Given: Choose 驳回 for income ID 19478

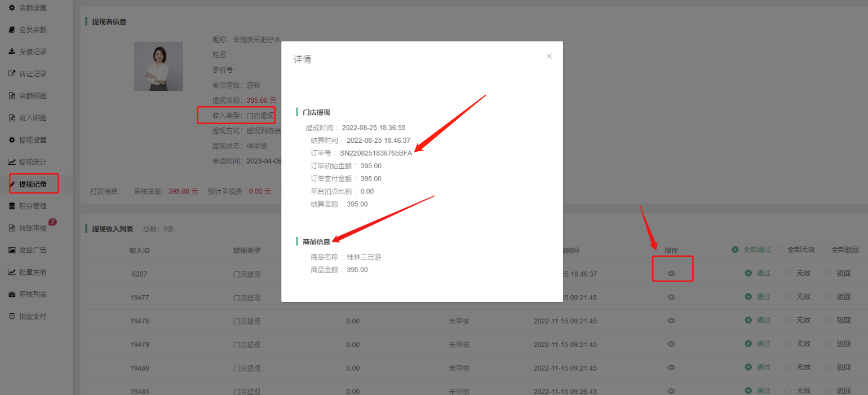Looking at the screenshot, I should pyautogui.click(x=829, y=321).
